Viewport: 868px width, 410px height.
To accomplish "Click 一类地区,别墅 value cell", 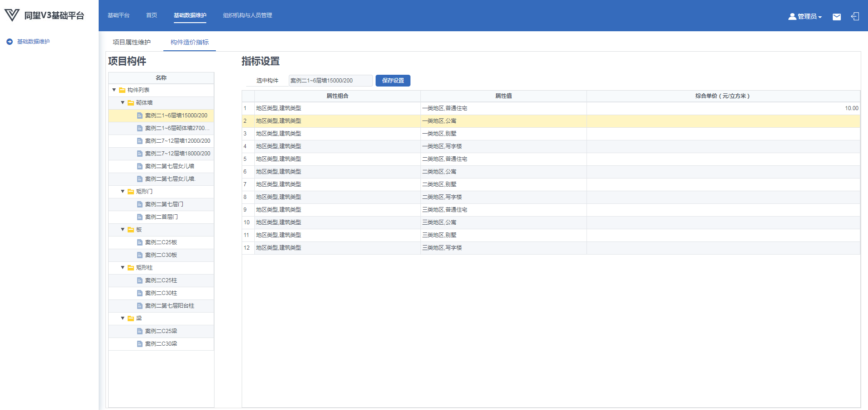I will [x=504, y=134].
